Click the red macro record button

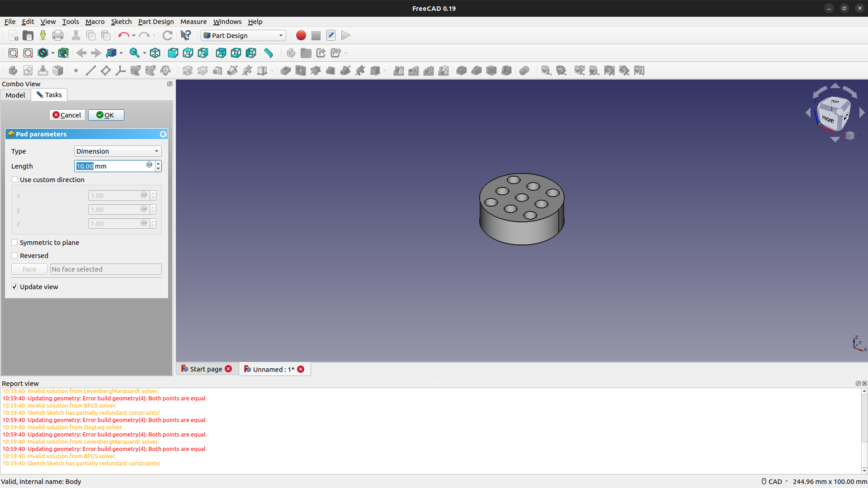[301, 35]
